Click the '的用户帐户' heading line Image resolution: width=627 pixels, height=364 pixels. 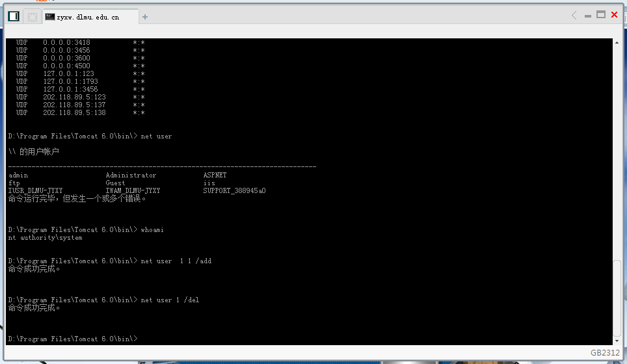tap(34, 152)
